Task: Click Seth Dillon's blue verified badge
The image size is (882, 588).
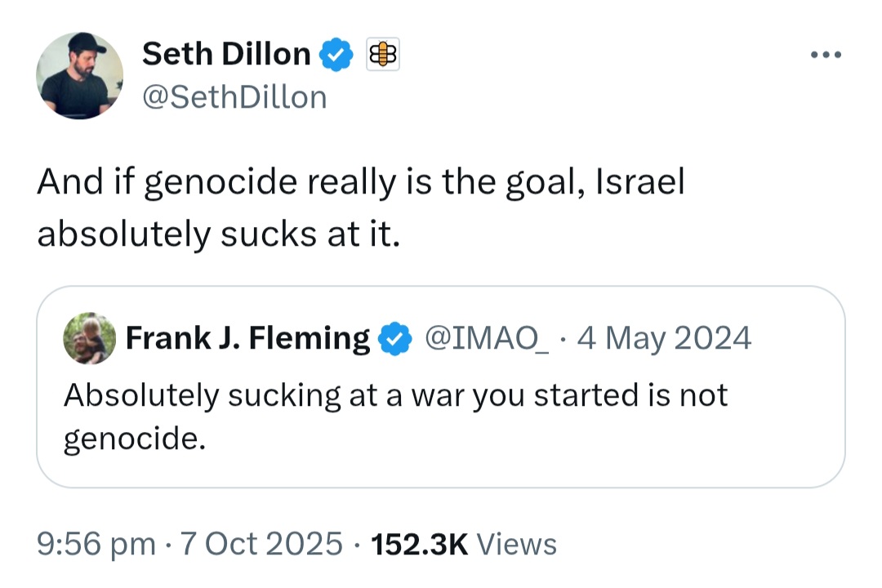Action: (x=336, y=54)
